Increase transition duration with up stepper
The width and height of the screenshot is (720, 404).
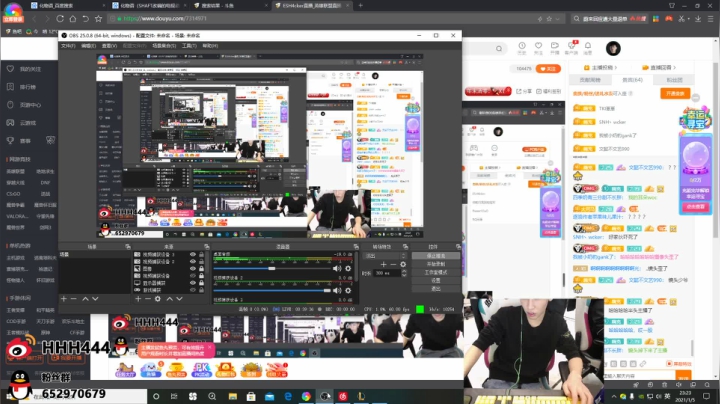click(404, 271)
